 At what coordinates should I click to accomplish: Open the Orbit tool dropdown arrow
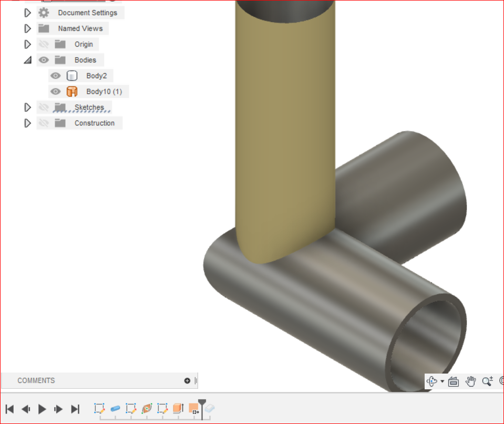pos(442,381)
